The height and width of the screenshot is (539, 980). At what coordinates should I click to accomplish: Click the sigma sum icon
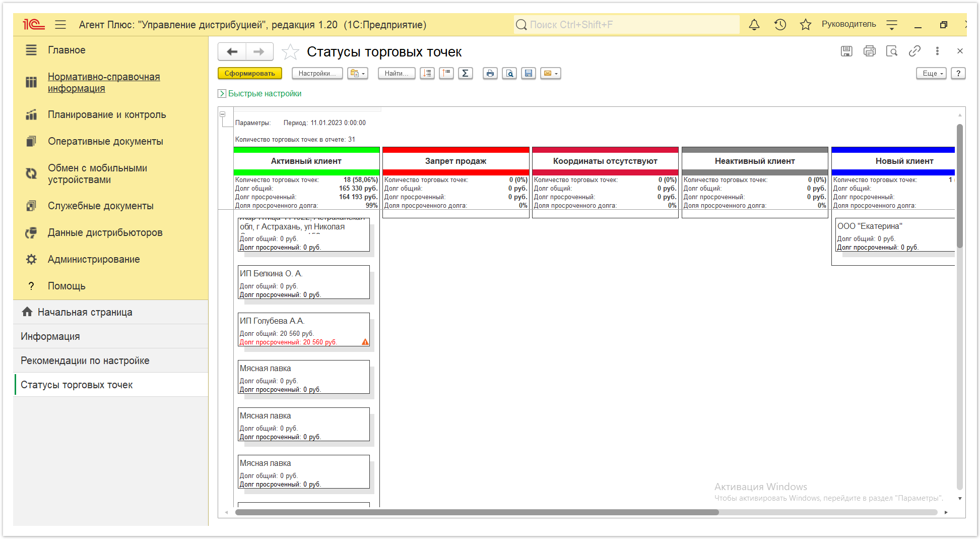[x=466, y=73]
